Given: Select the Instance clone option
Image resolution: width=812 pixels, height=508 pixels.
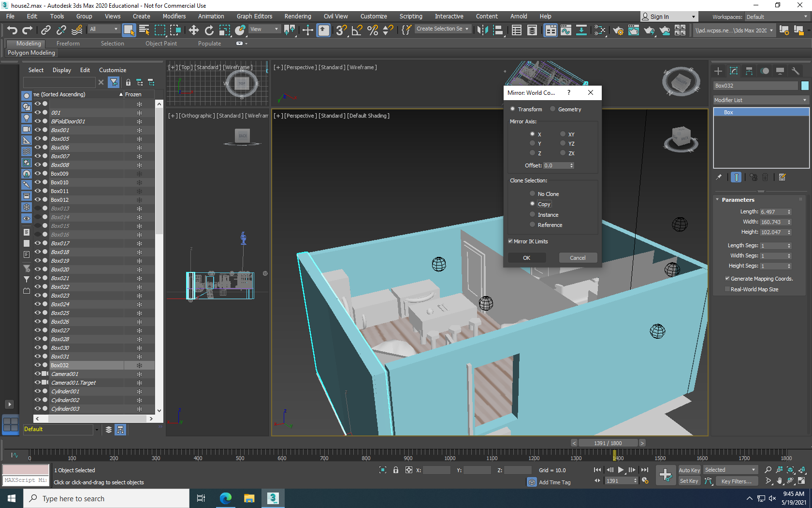Looking at the screenshot, I should (x=532, y=214).
